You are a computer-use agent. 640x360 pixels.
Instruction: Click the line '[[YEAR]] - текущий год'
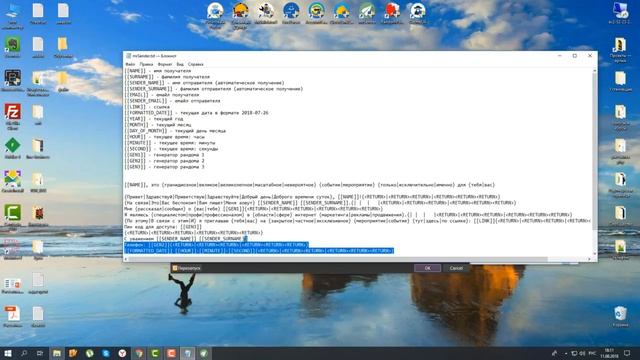coord(154,119)
